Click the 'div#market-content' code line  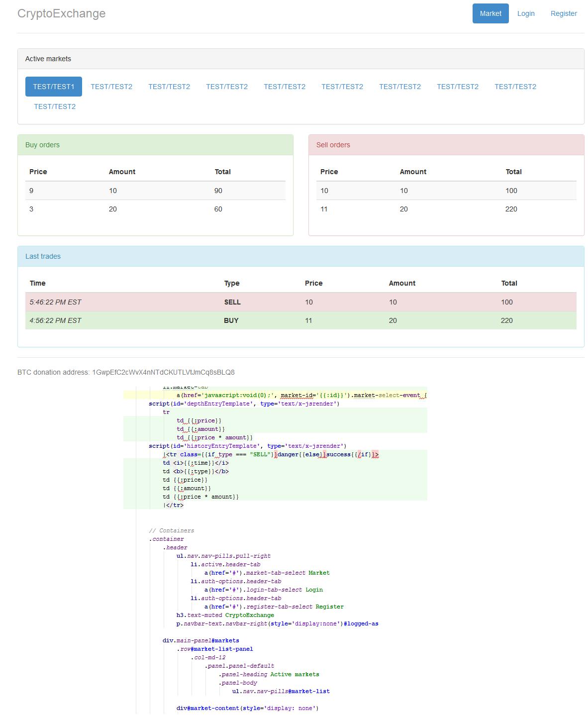point(248,708)
